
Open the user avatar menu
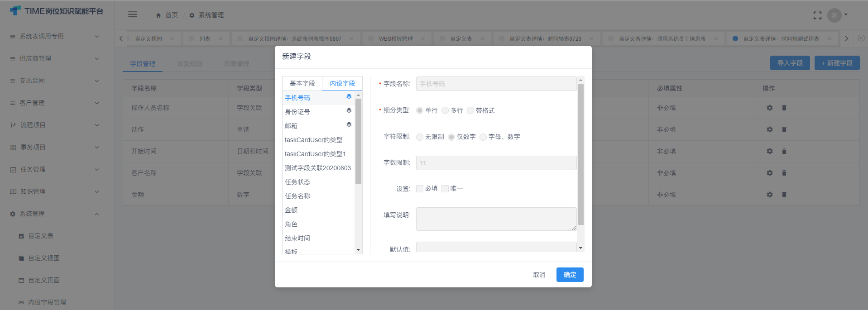pos(837,15)
